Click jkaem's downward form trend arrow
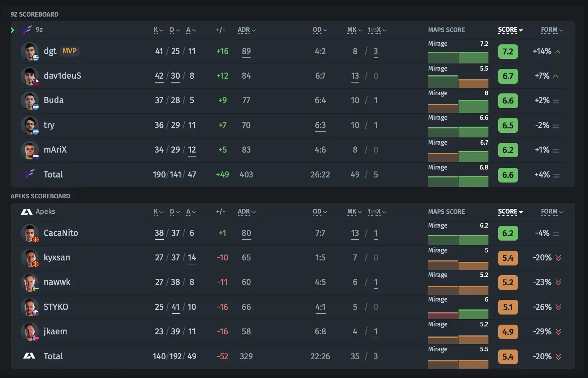588x378 pixels. click(x=558, y=331)
